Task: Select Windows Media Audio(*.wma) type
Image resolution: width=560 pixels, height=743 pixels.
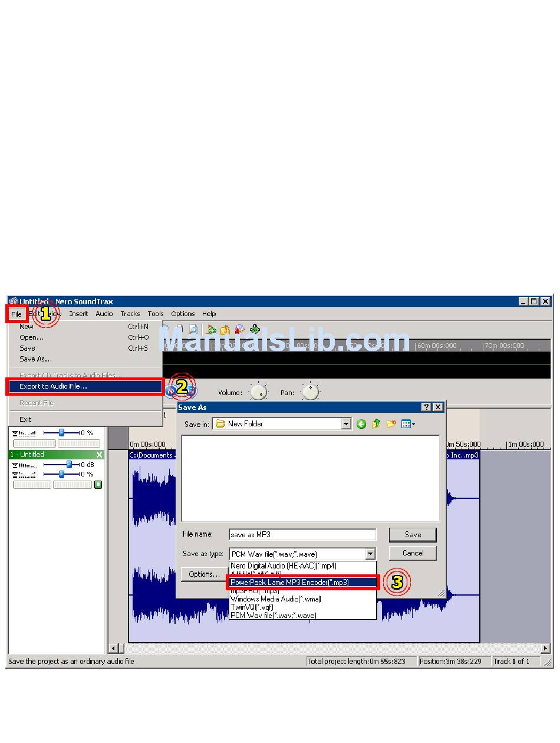Action: tap(302, 599)
